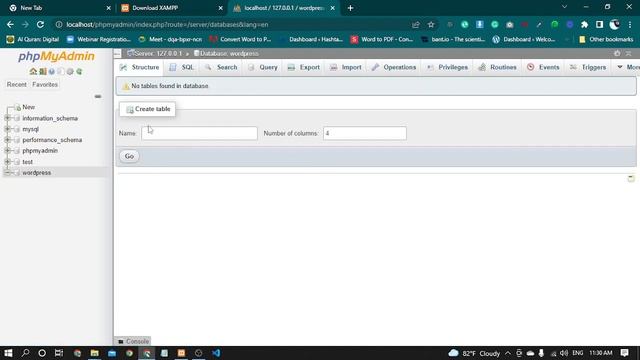Viewport: 640px width, 360px height.
Task: Open Windows taskbar search
Action: click(25, 353)
